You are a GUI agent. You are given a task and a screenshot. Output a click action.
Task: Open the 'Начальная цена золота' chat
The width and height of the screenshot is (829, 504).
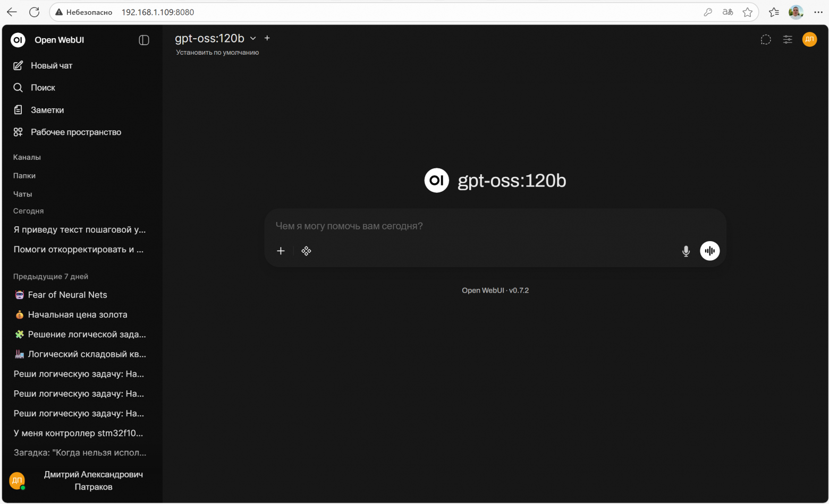pyautogui.click(x=78, y=314)
